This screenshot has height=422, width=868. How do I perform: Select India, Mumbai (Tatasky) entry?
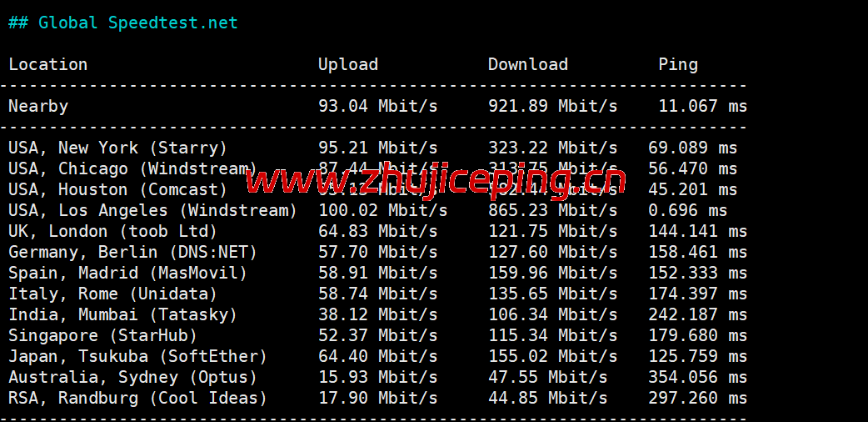(122, 314)
